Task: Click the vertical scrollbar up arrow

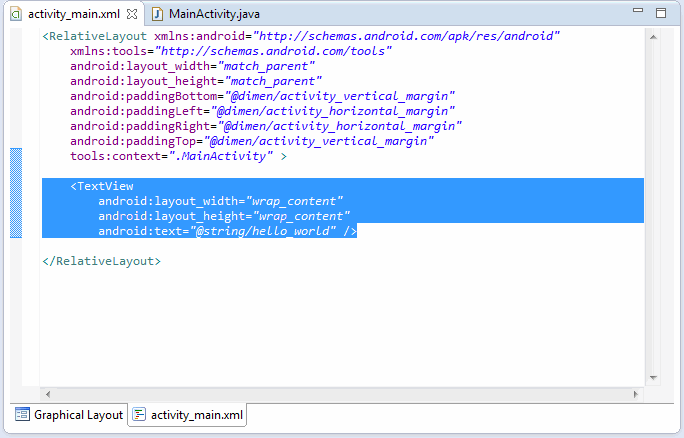Action: pos(653,37)
